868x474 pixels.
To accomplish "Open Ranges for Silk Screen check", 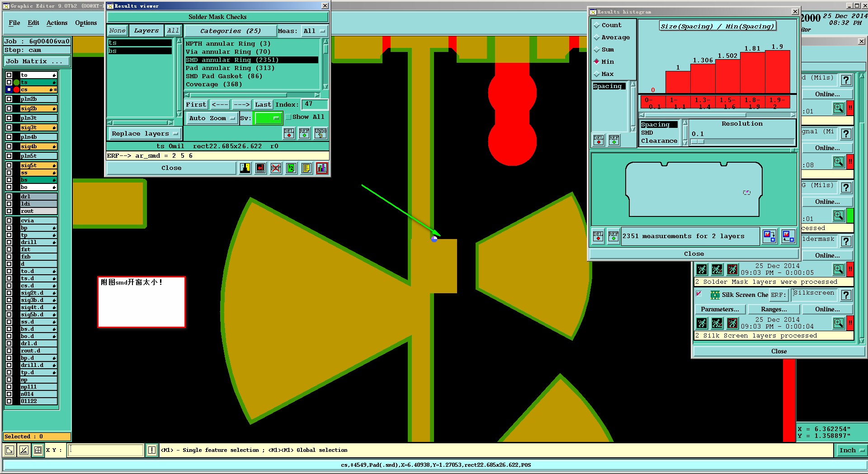I will [774, 310].
